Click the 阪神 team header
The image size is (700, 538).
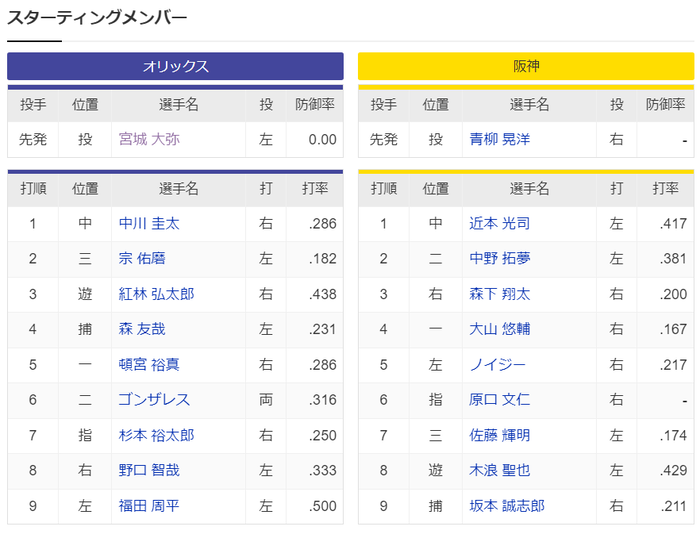point(526,67)
